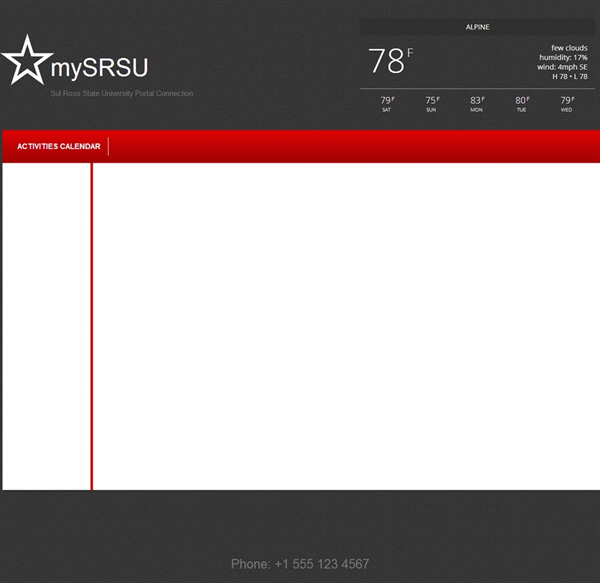
Task: Click the phone number in the footer
Action: 300,564
